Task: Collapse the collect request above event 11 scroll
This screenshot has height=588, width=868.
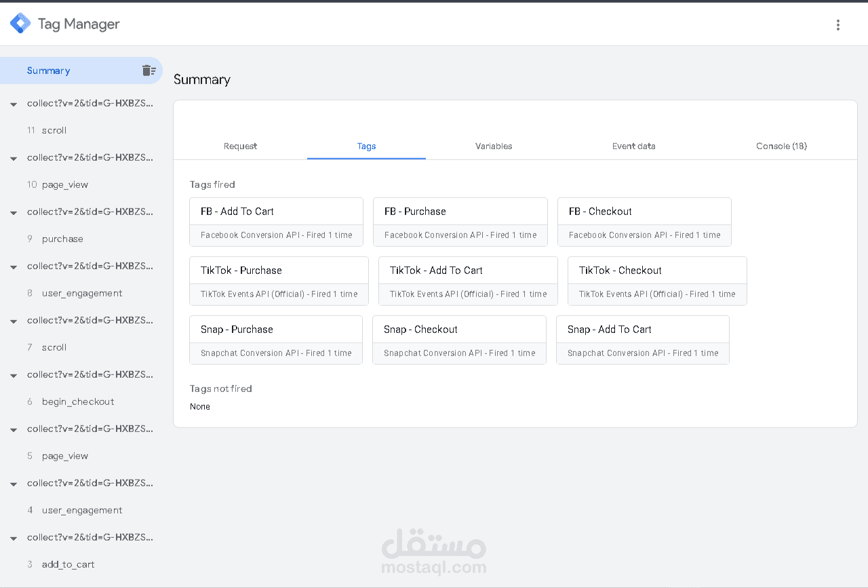Action: coord(14,104)
